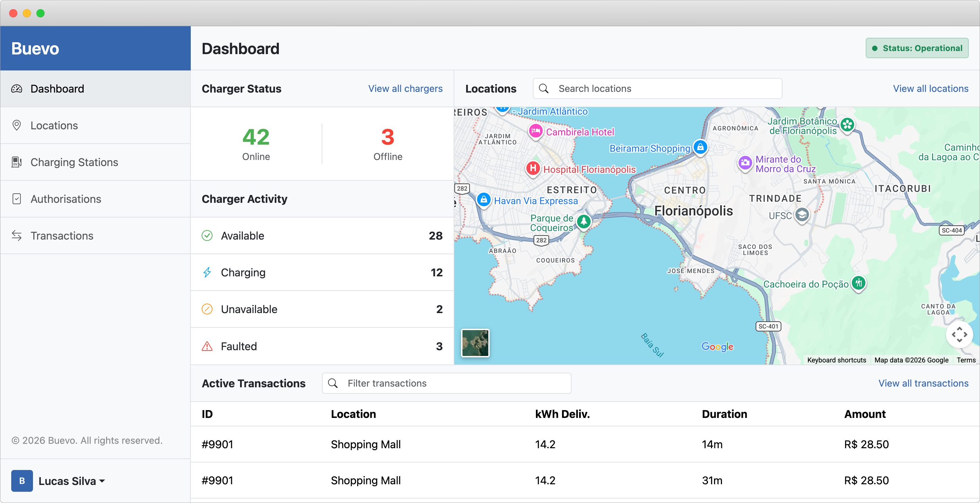Click the Amount column header
Image resolution: width=980 pixels, height=503 pixels.
(865, 414)
